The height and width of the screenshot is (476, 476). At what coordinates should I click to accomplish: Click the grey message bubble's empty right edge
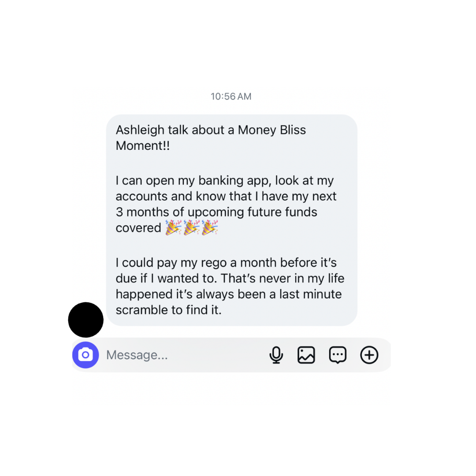tap(351, 220)
